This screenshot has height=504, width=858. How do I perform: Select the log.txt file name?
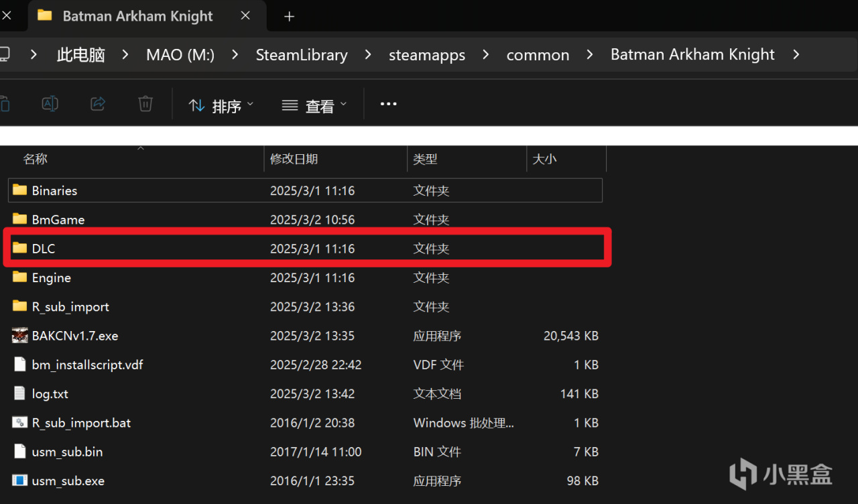tap(50, 393)
